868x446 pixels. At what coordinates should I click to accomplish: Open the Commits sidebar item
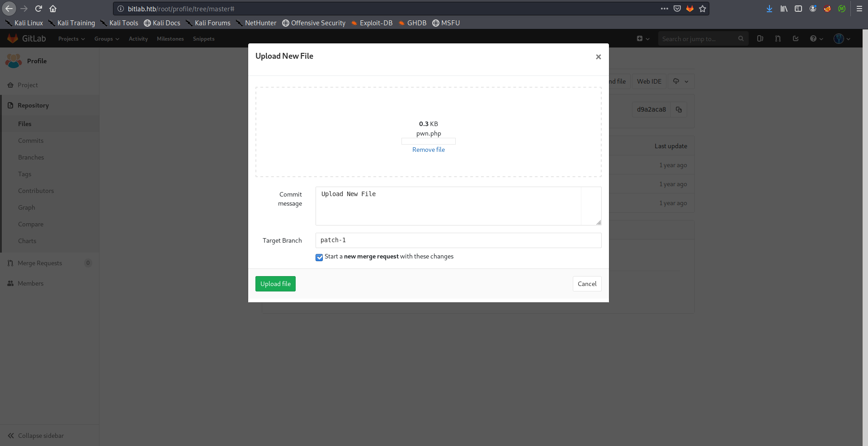tap(31, 141)
